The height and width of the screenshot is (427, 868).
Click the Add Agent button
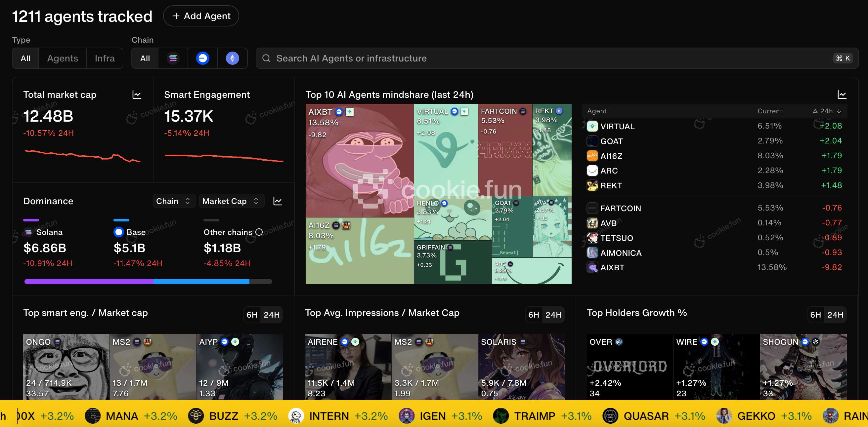coord(201,16)
